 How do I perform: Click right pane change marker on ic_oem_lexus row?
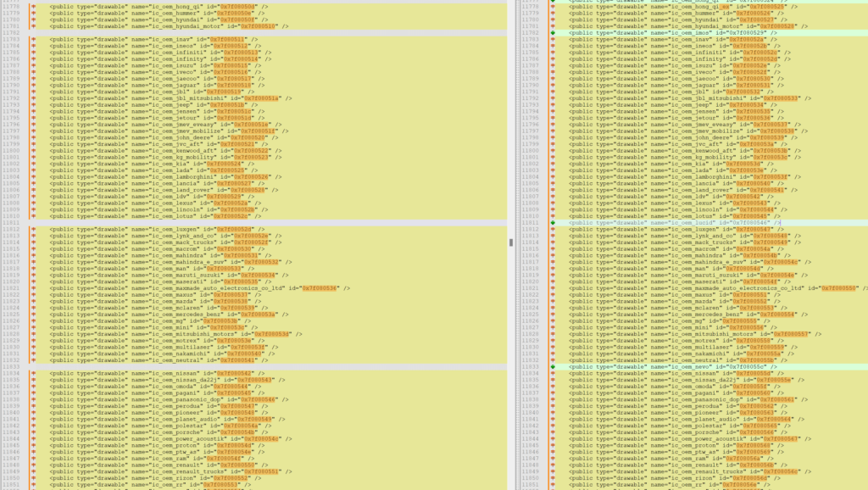point(553,203)
